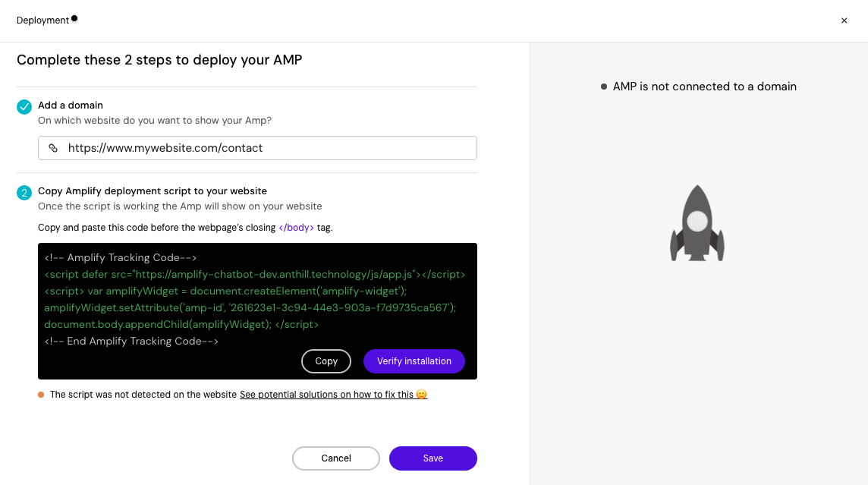The image size is (868, 485).
Task: Click the step 2 number badge
Action: tap(24, 193)
